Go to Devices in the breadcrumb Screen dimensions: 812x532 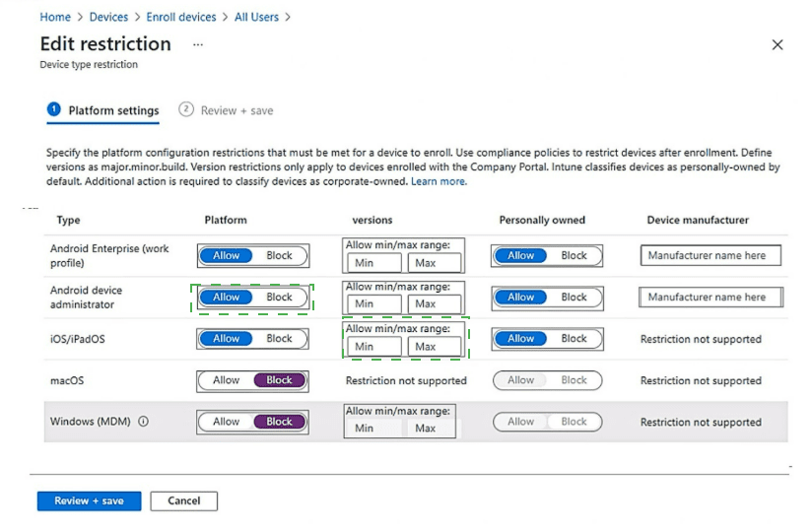point(108,17)
